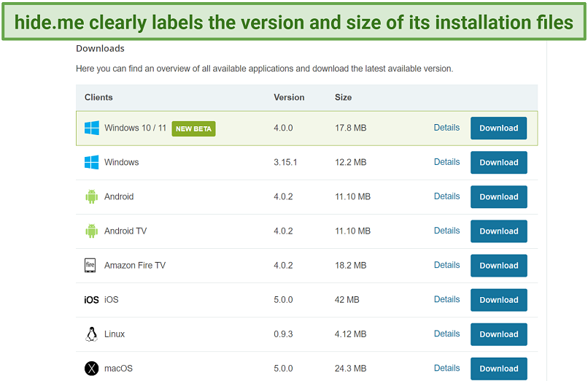Viewport: 588px width, 381px height.
Task: Click the Windows 10 / 11 logo icon
Action: (x=91, y=128)
